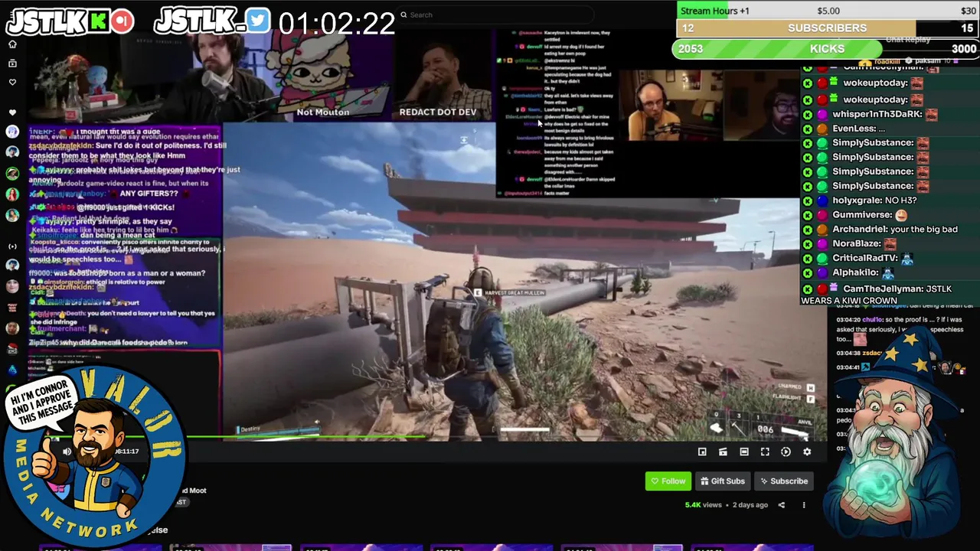Viewport: 980px width, 551px height.
Task: Click the clip creation icon in player
Action: pos(723,452)
